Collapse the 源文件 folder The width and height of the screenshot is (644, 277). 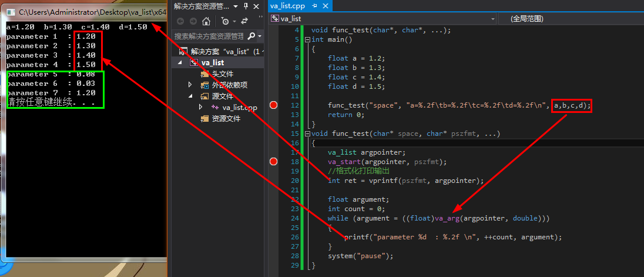pyautogui.click(x=190, y=96)
